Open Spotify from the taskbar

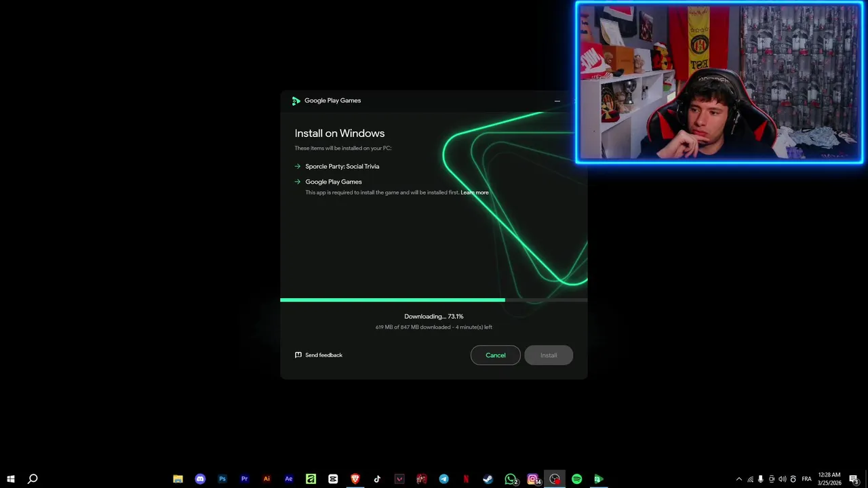coord(577,479)
